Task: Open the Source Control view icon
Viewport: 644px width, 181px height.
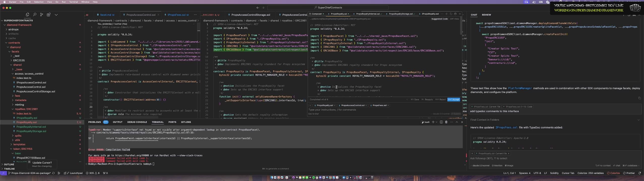Action: click(x=42, y=15)
